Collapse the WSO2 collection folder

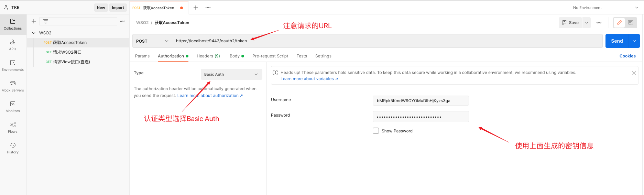click(34, 33)
